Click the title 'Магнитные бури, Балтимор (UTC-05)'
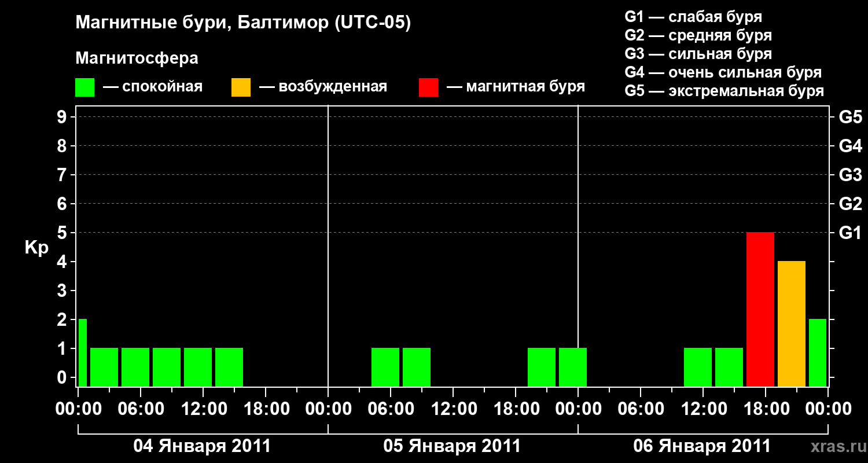The height and width of the screenshot is (463, 868). pos(243,23)
